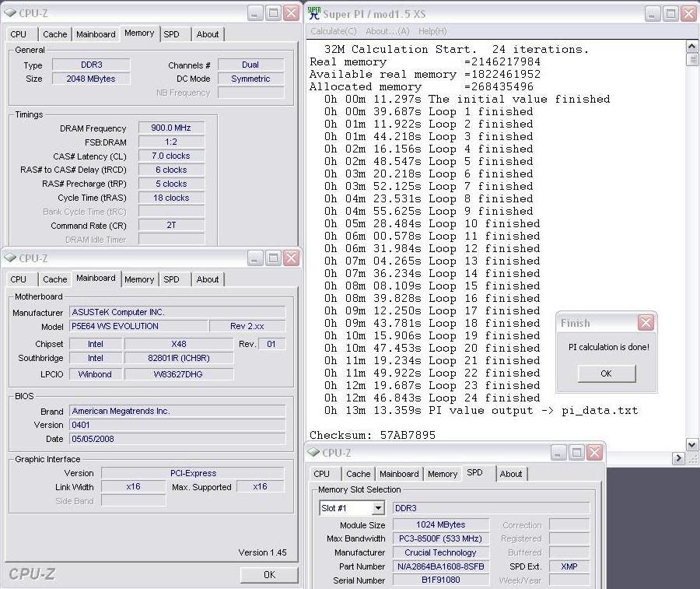Switch to Cache tab in Mainboard CPU-Z window
700x589 pixels.
click(x=55, y=279)
